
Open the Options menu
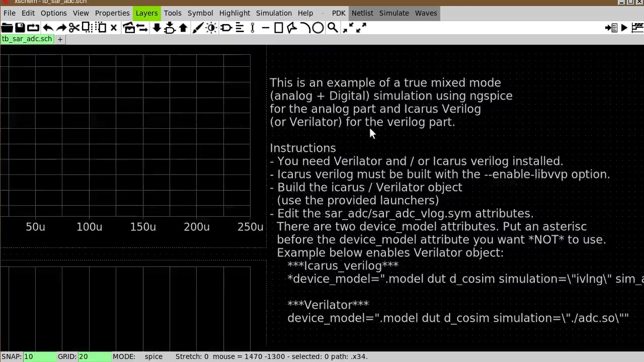pyautogui.click(x=54, y=13)
